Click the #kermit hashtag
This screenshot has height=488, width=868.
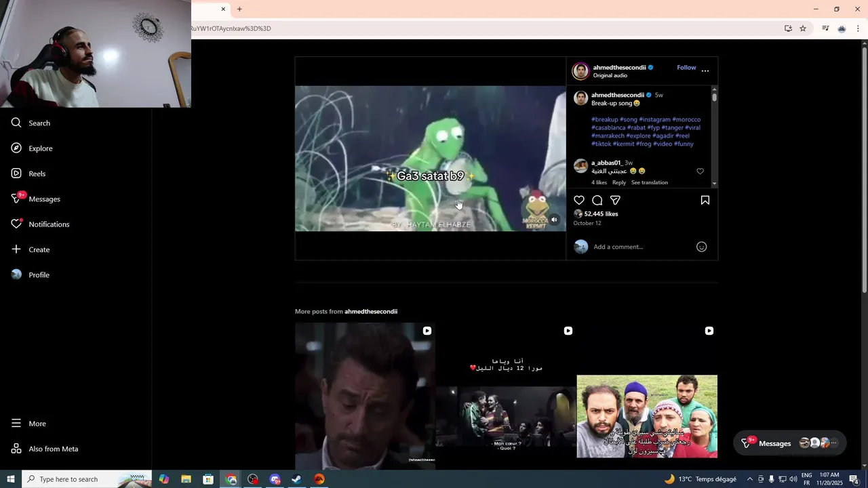point(623,144)
